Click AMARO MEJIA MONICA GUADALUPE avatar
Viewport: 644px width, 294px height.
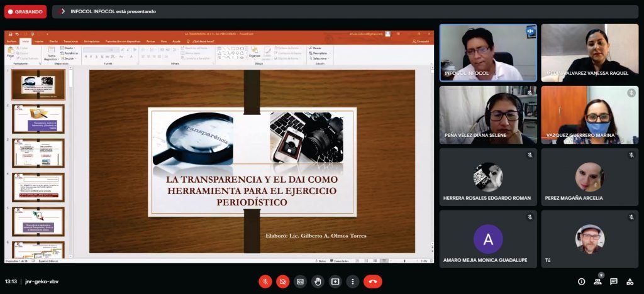click(x=488, y=239)
